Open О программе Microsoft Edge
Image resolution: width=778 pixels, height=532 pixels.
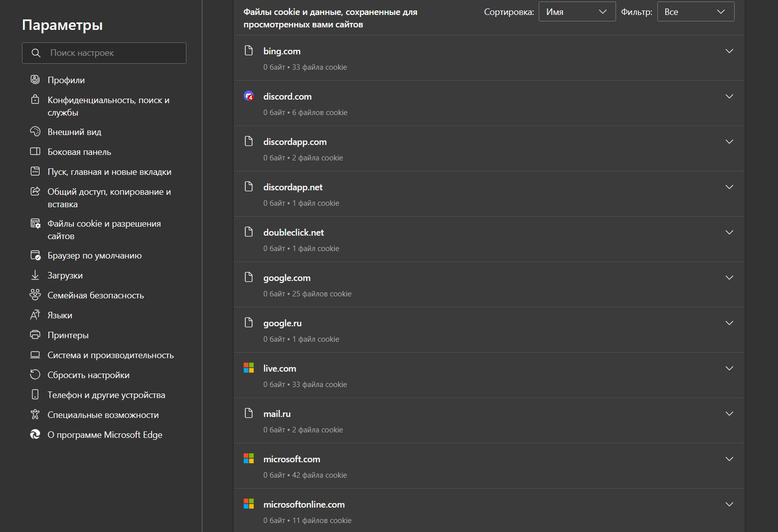[x=104, y=434]
